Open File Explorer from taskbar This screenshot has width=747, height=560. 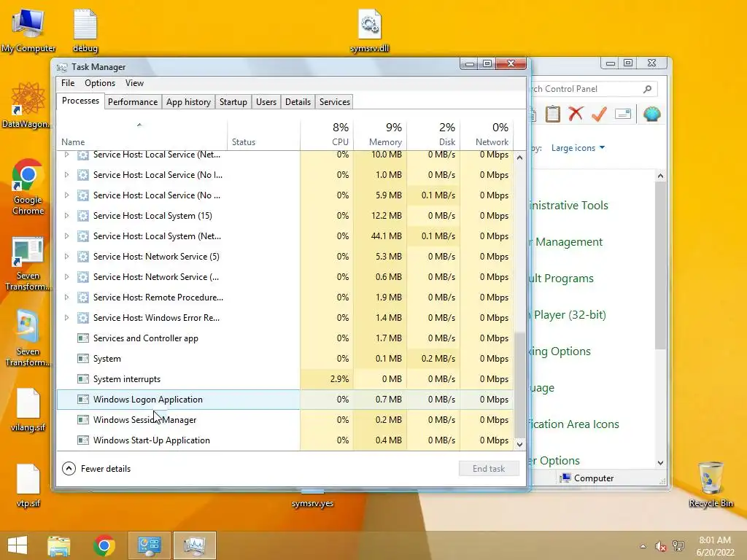point(59,545)
